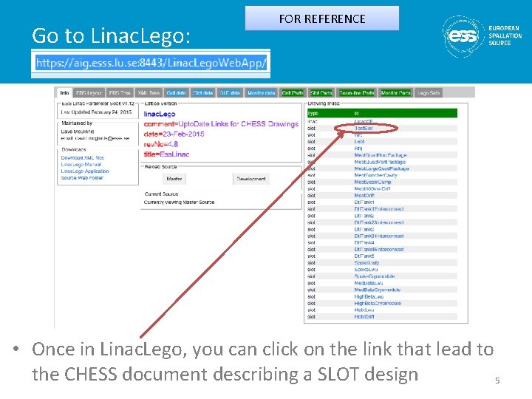Open the BLE data tab
Image resolution: width=532 pixels, height=399 pixels.
tap(230, 92)
